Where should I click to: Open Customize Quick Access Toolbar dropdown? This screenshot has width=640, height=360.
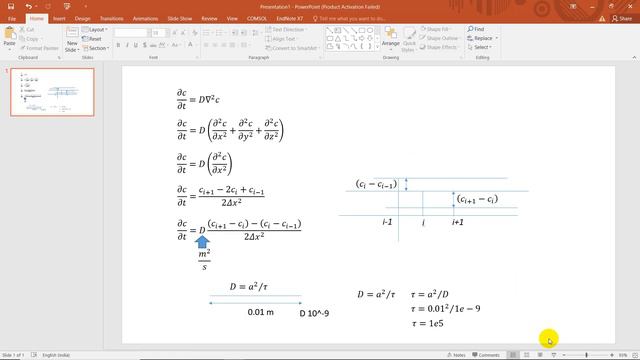(85, 7)
